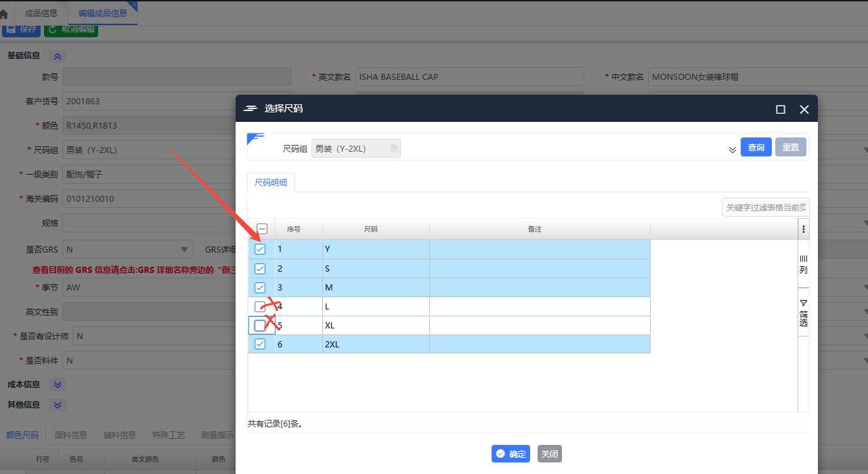Close the 编辑成品信息 tab with its X

133,5
